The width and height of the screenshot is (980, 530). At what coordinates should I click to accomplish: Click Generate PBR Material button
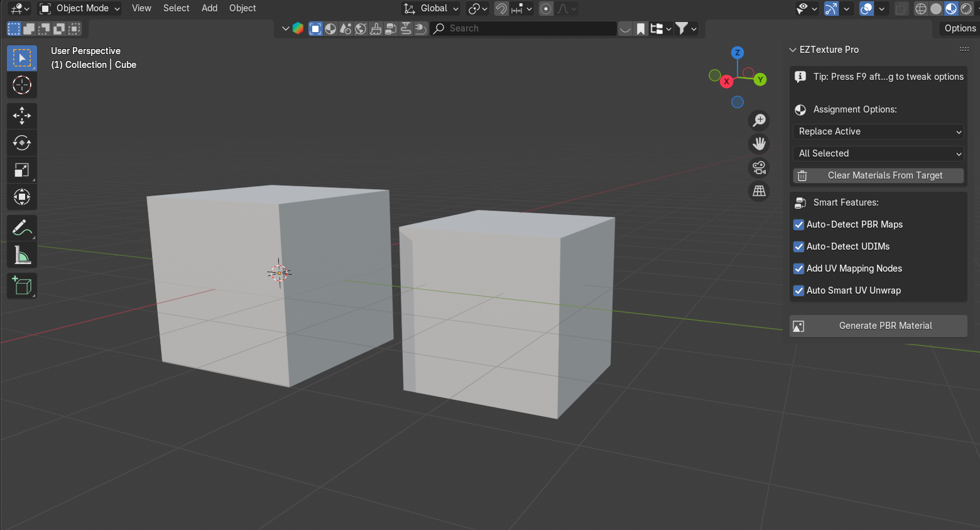click(x=878, y=326)
